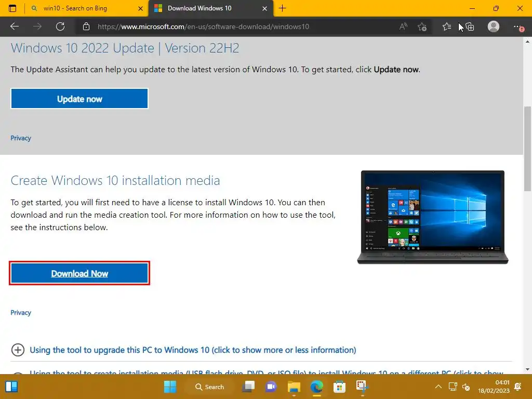Open the profile avatar menu
The image size is (532, 399).
pyautogui.click(x=494, y=26)
